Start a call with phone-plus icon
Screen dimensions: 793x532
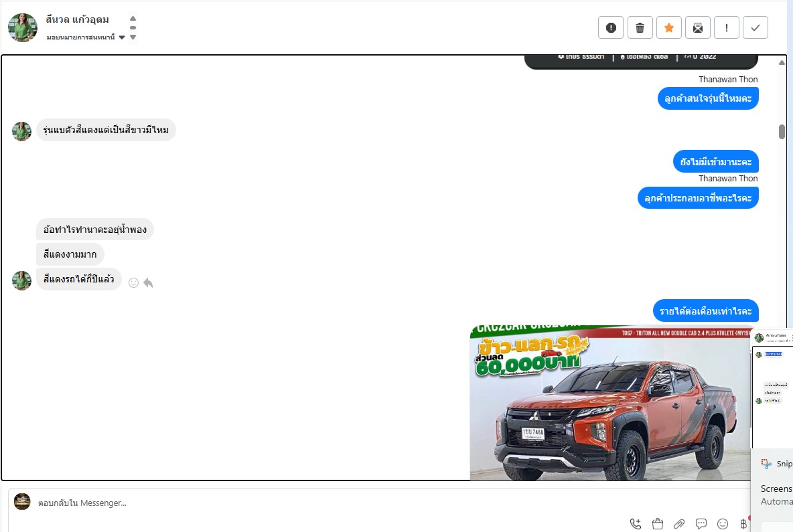point(635,524)
